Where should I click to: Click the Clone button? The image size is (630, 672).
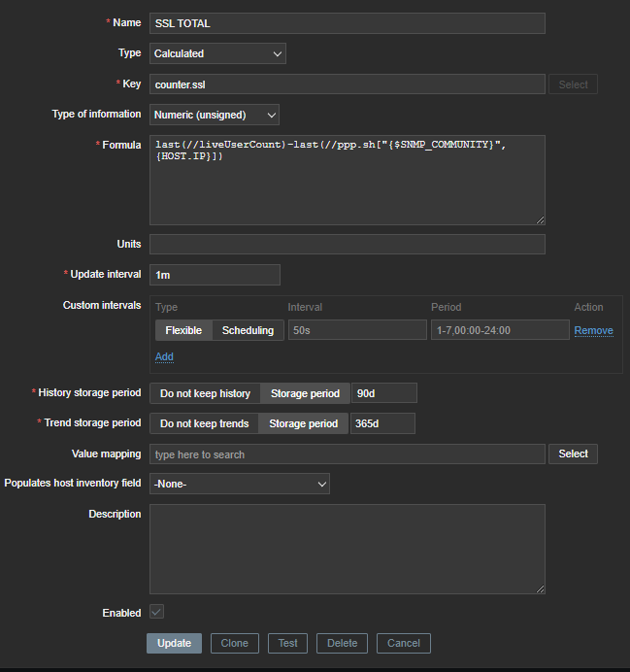click(234, 643)
